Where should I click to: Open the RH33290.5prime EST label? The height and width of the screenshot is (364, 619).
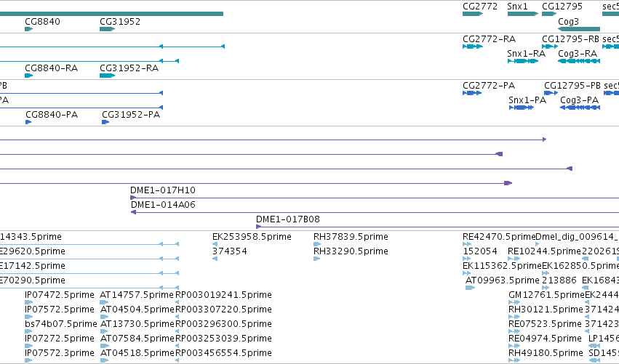351,251
